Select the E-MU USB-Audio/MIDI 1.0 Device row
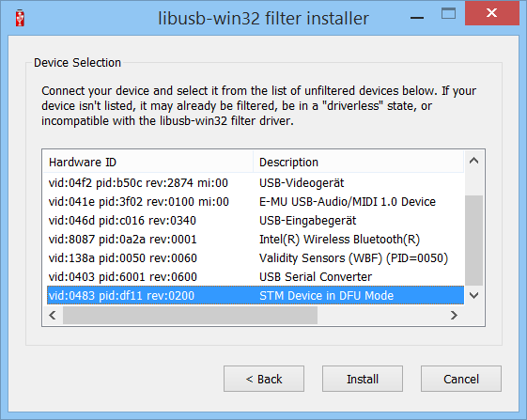The height and width of the screenshot is (420, 527). pos(256,201)
